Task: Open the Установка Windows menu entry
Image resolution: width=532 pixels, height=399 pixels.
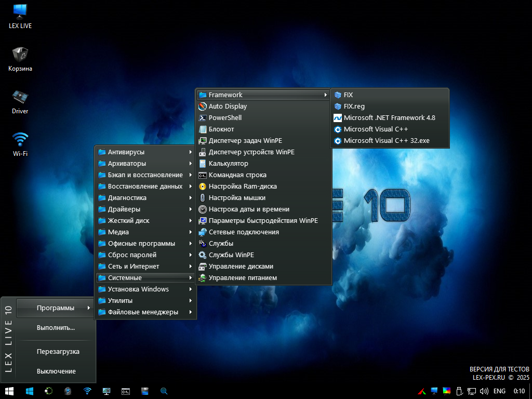Action: (x=145, y=289)
